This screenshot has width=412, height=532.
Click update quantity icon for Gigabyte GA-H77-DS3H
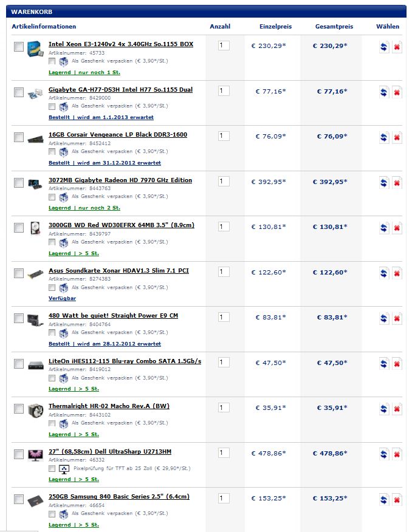click(384, 92)
